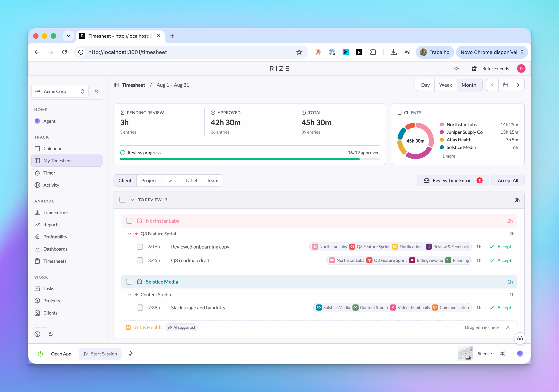
Task: Collapse the Q3 Feature Sprint project
Action: pos(130,234)
